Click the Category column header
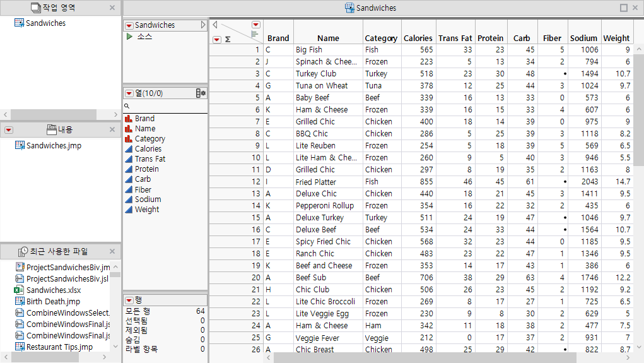Image resolution: width=644 pixels, height=363 pixels. click(381, 39)
